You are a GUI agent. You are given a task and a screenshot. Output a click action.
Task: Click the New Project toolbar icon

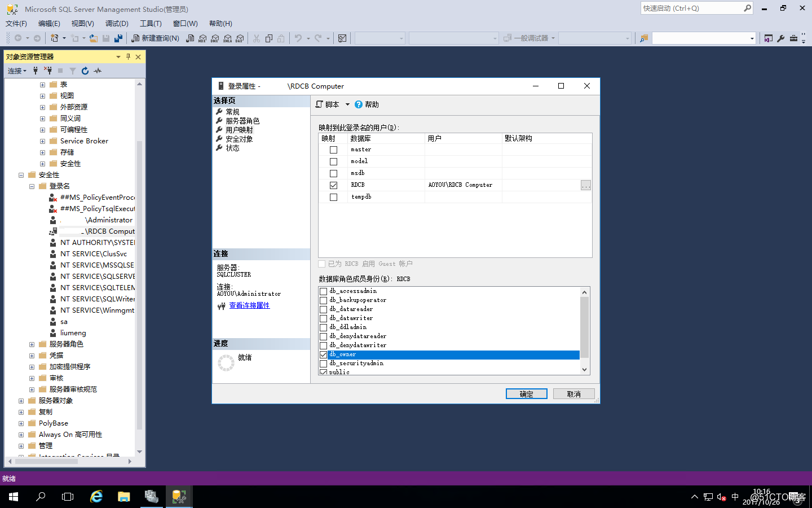pyautogui.click(x=55, y=38)
